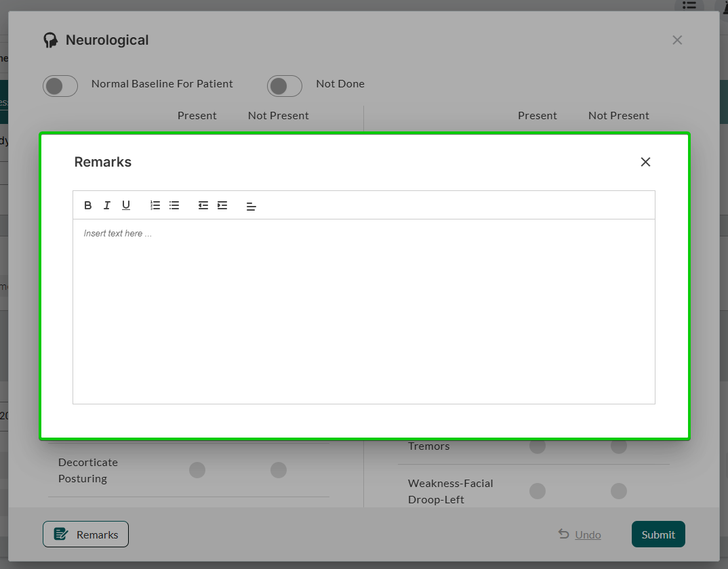The height and width of the screenshot is (569, 728).
Task: Decrease indent in Remarks editor
Action: 203,205
